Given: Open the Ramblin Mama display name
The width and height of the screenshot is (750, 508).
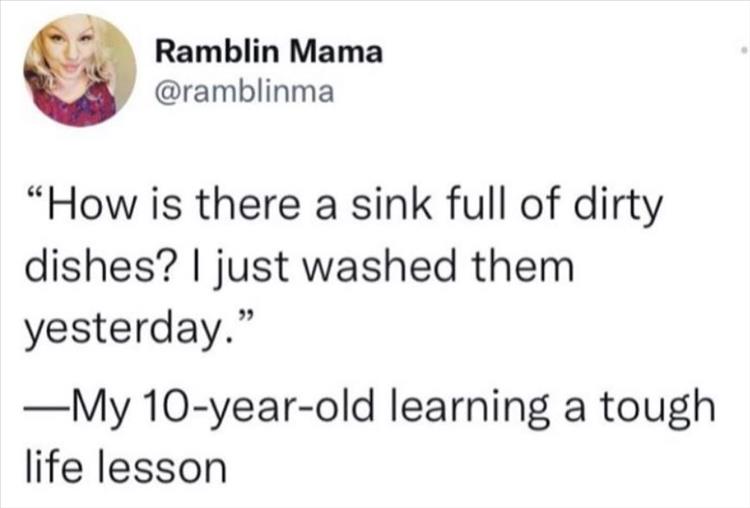Looking at the screenshot, I should pos(270,54).
